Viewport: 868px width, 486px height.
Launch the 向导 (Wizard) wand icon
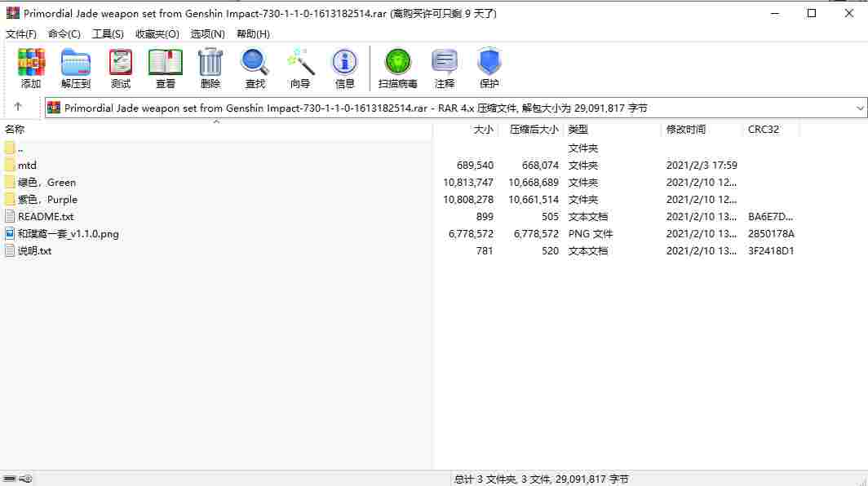[300, 62]
